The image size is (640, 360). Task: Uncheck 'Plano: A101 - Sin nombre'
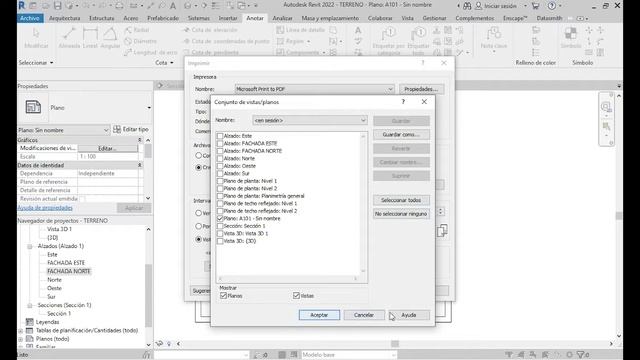[x=220, y=218]
